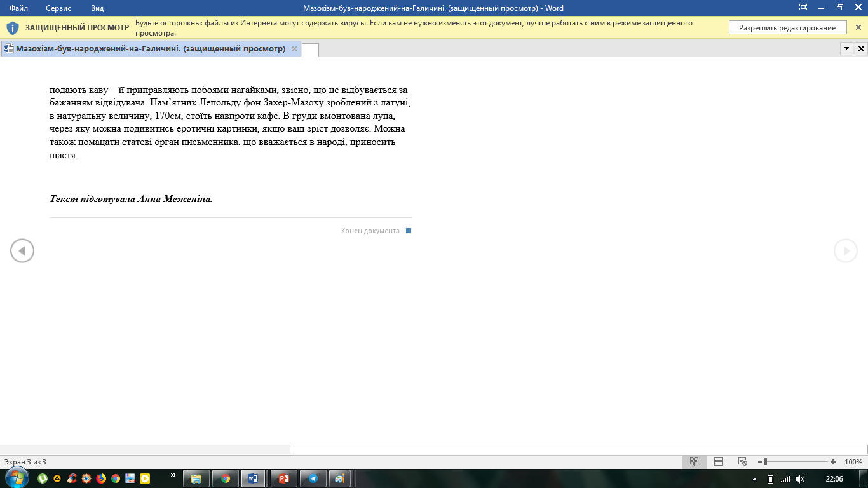
Task: Open zoom dialog via 100% label
Action: 853,462
